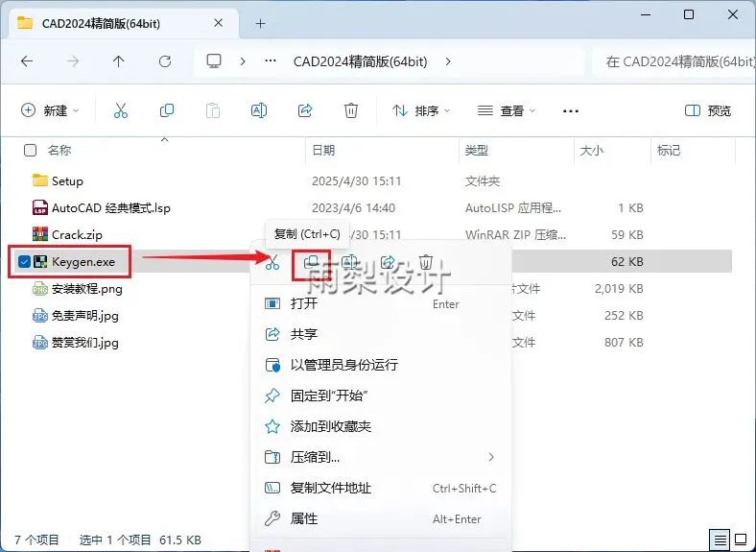Viewport: 756px width, 552px height.
Task: Sort by the 大小 column header
Action: click(592, 150)
